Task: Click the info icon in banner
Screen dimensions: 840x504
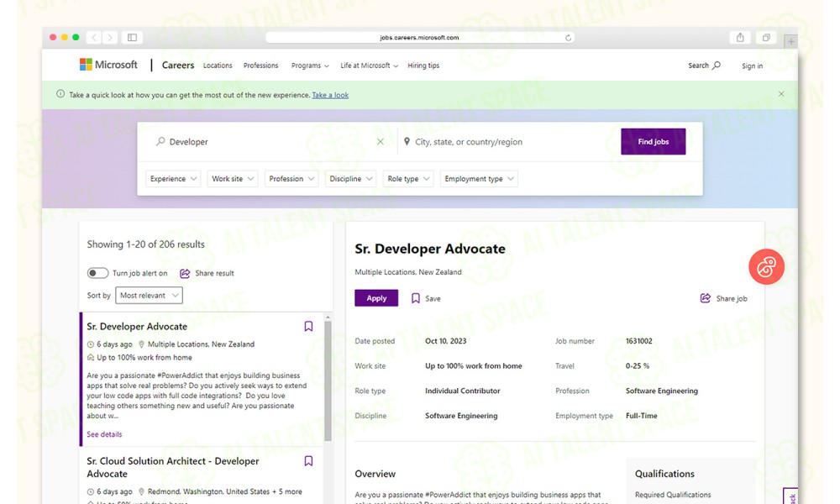Action: [60, 94]
